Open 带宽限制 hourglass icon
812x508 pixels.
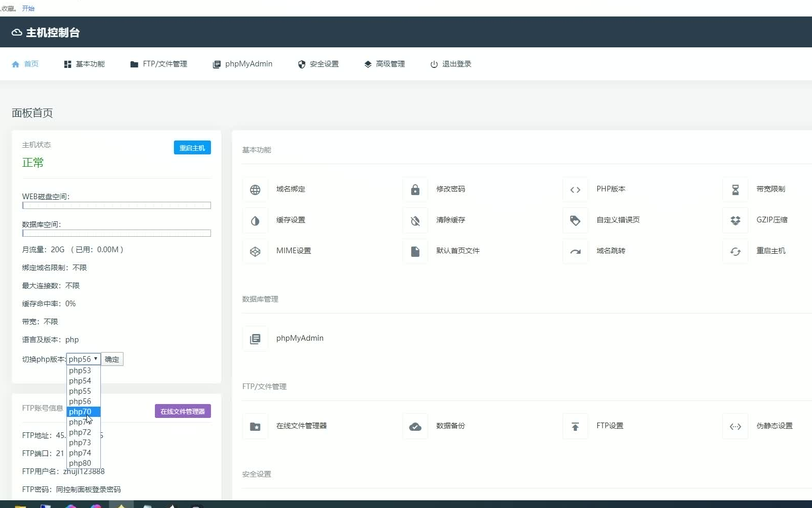pyautogui.click(x=735, y=189)
